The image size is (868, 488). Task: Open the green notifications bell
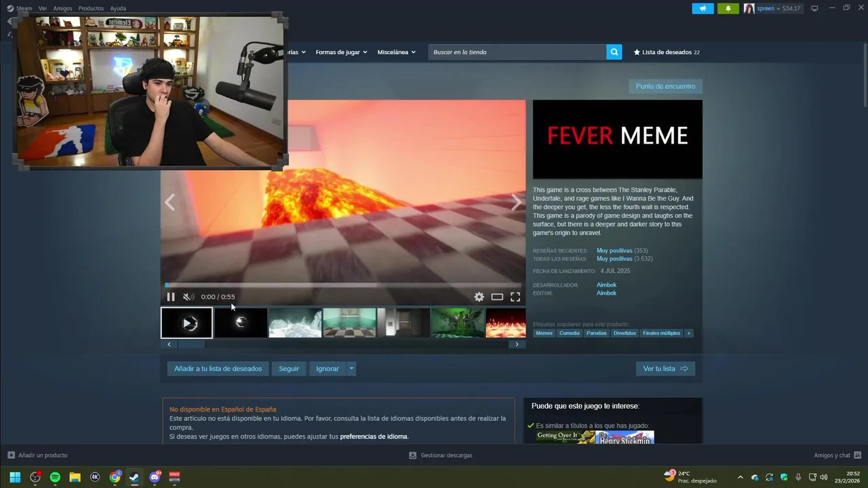(x=728, y=8)
